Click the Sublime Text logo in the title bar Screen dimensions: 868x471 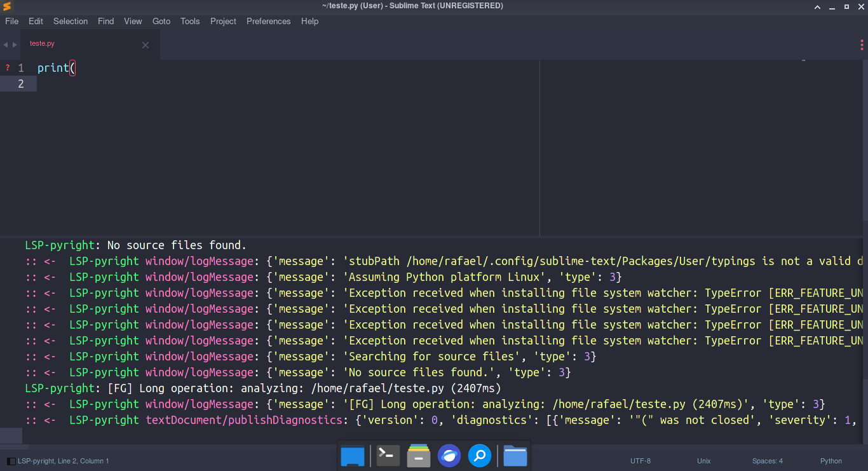[x=7, y=6]
